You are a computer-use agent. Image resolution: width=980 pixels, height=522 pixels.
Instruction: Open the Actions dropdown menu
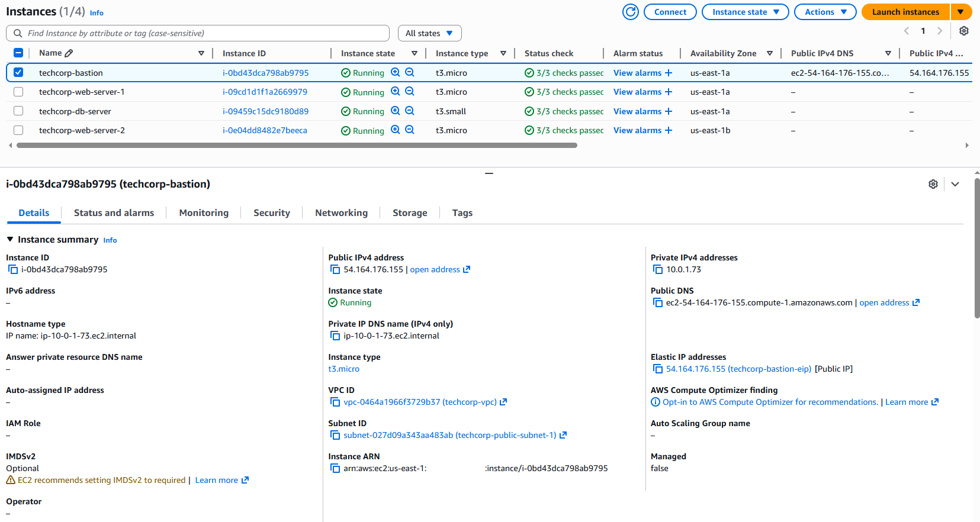pos(825,12)
